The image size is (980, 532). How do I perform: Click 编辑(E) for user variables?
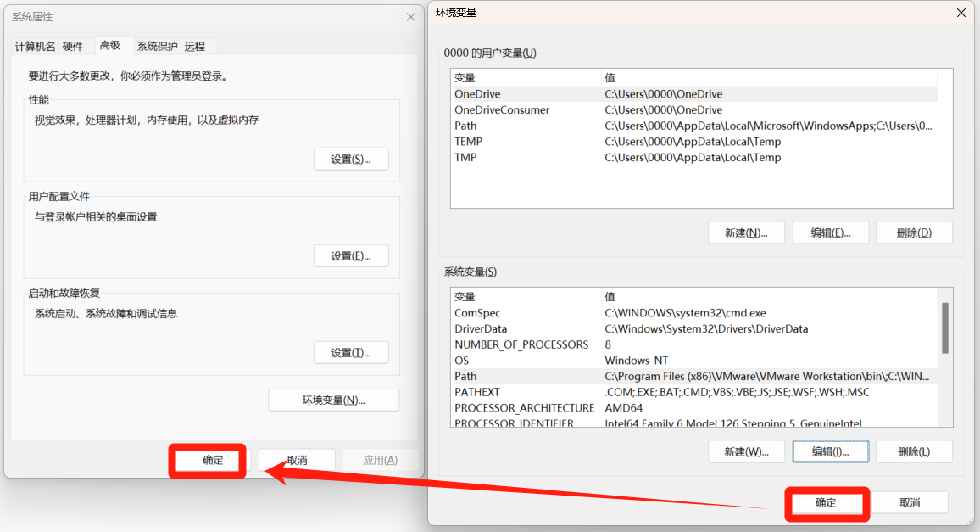830,232
